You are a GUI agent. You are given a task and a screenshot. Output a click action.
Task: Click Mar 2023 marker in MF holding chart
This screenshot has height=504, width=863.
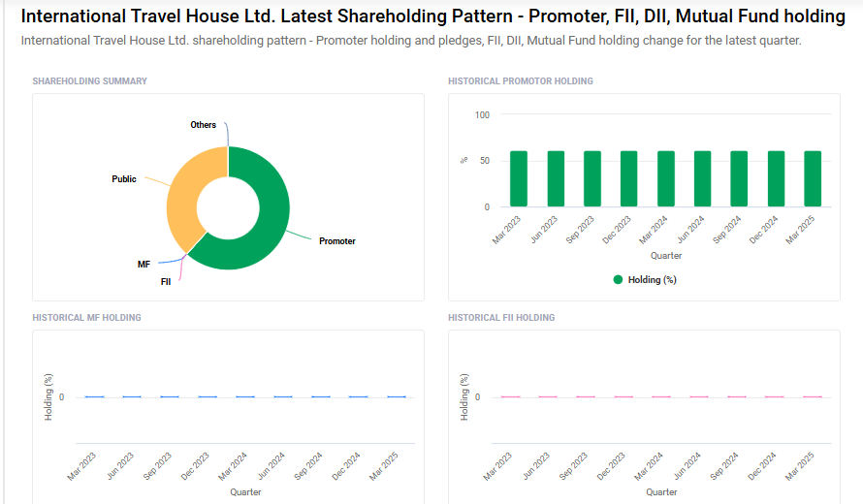point(95,396)
